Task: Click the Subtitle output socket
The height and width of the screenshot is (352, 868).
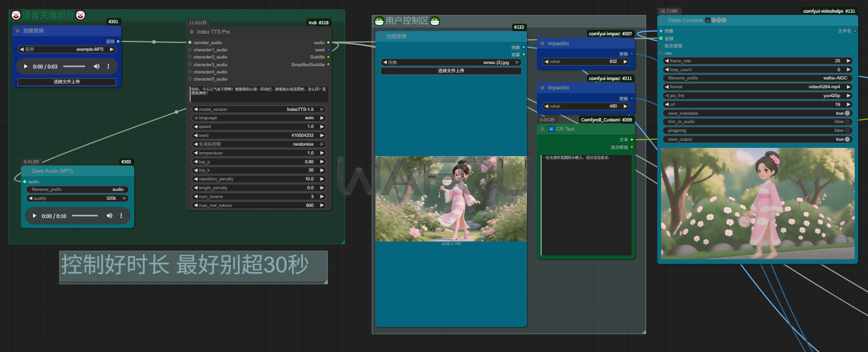Action: click(328, 57)
